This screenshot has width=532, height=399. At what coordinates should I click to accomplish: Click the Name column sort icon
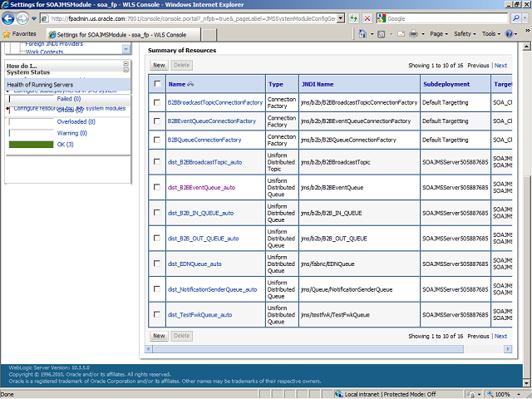click(x=191, y=84)
